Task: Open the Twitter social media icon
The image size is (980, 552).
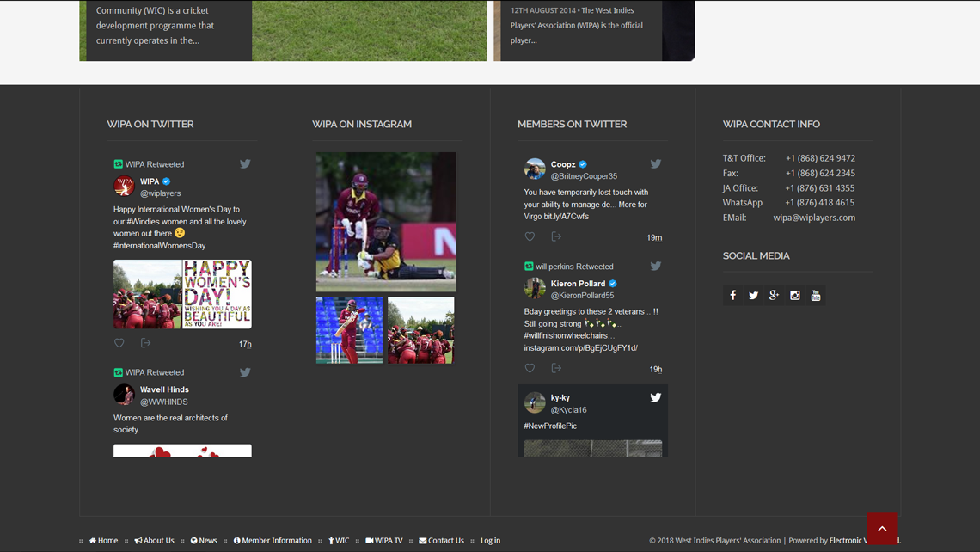Action: tap(754, 296)
